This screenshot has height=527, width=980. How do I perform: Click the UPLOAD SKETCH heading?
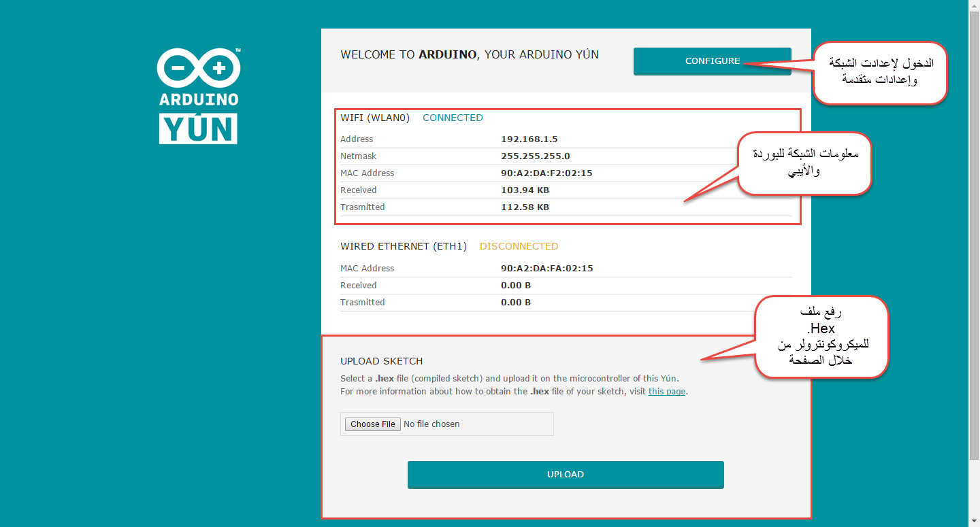[x=382, y=361]
